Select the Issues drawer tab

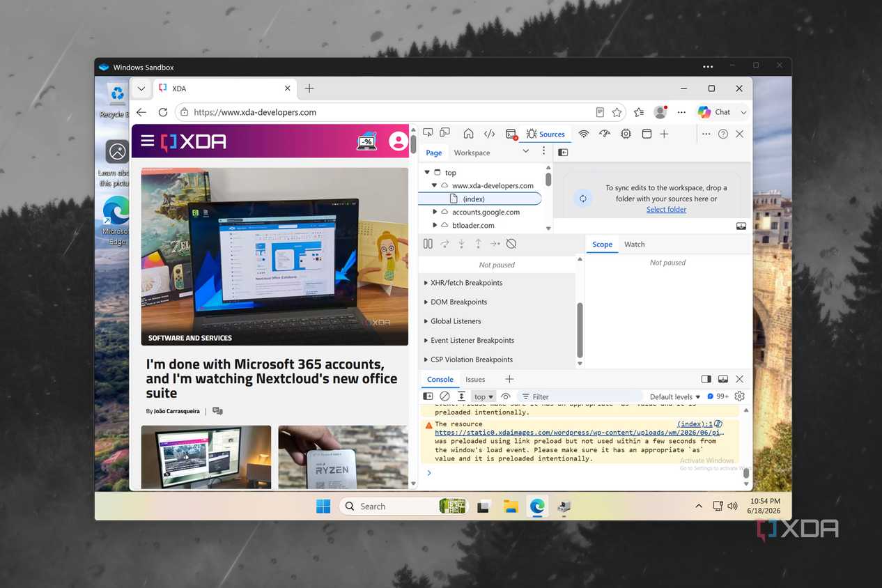click(x=475, y=379)
